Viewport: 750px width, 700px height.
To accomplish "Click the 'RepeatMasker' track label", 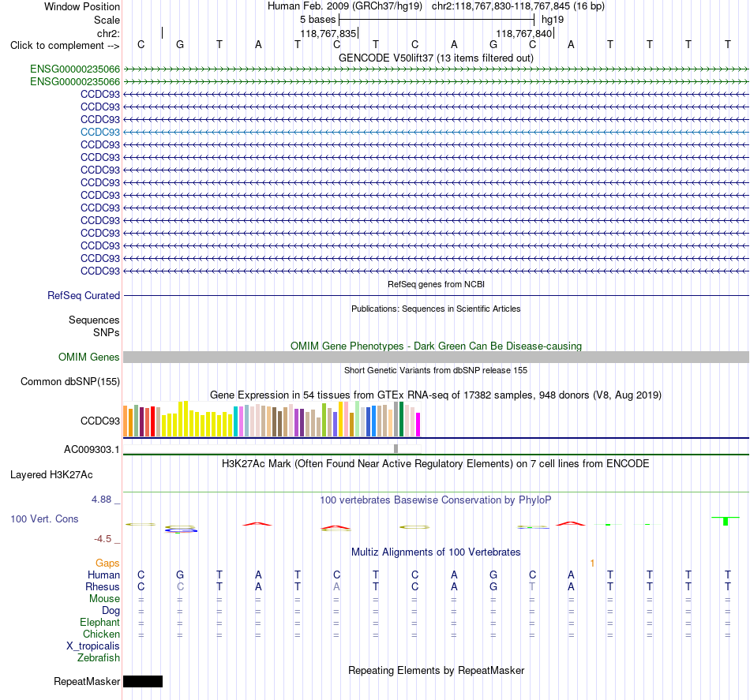I will (x=87, y=681).
